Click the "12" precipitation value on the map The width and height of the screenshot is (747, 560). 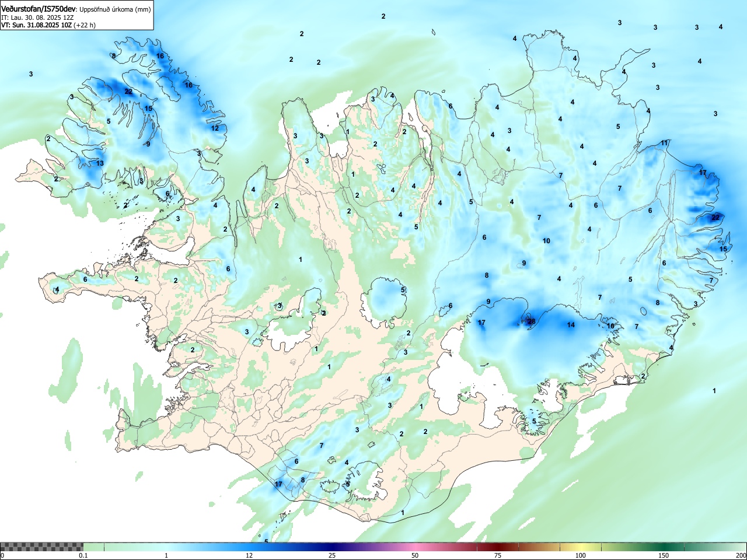[215, 128]
